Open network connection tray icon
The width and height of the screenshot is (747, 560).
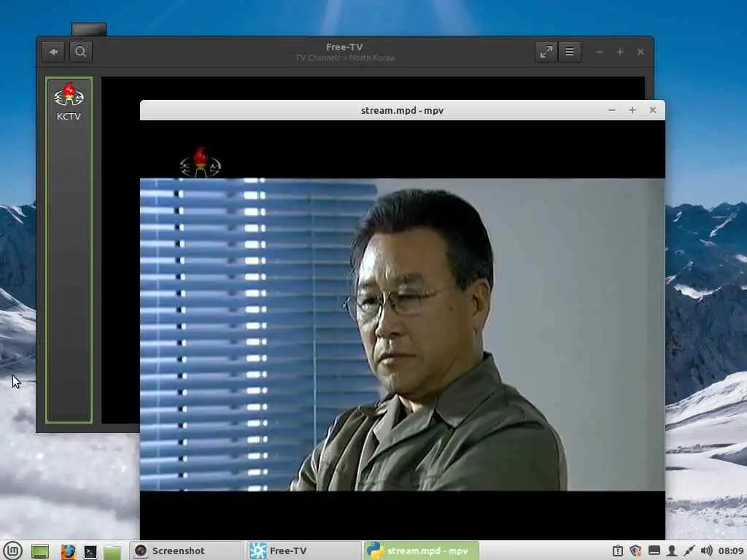[x=689, y=551]
